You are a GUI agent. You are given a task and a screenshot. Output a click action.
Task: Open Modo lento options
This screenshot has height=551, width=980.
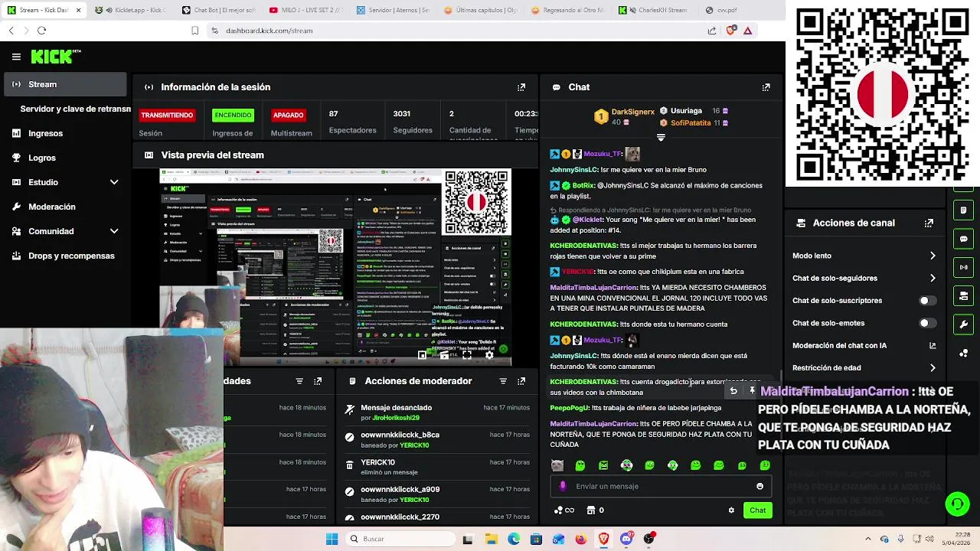pyautogui.click(x=864, y=256)
